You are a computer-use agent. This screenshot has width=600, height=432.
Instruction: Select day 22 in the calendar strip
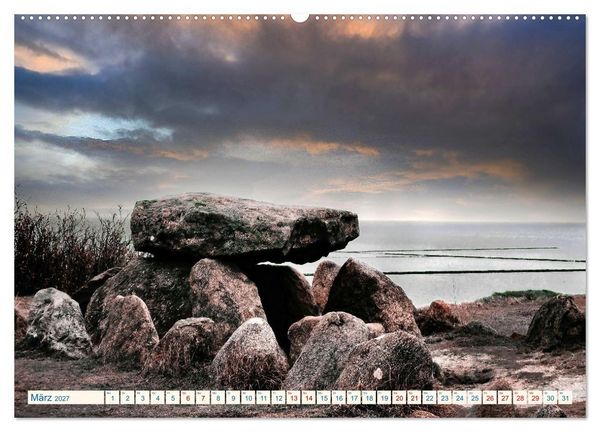(429, 397)
